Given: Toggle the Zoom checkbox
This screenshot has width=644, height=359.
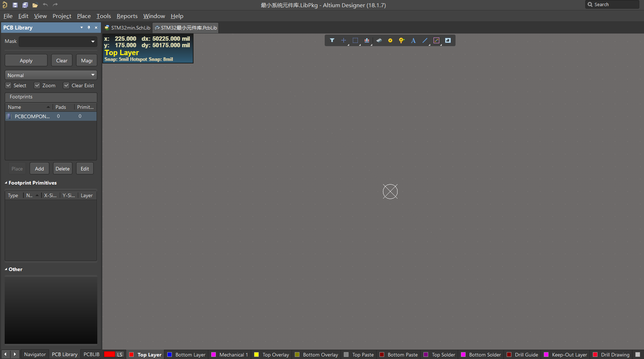Looking at the screenshot, I should tap(37, 85).
